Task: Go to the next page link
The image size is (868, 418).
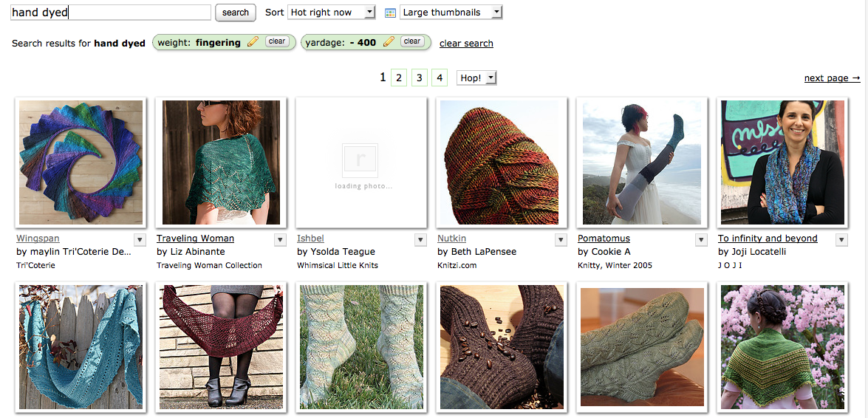Action: coord(832,78)
